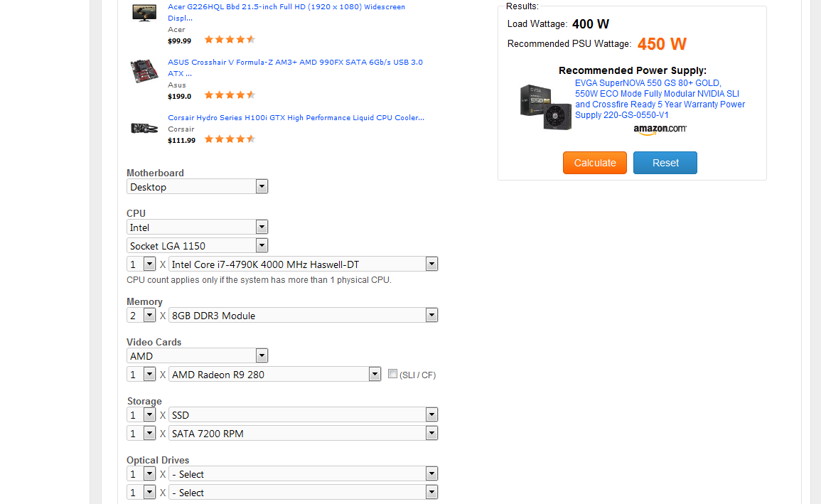Click the $99.99 Acer monitor price
This screenshot has width=821, height=504.
pos(180,41)
